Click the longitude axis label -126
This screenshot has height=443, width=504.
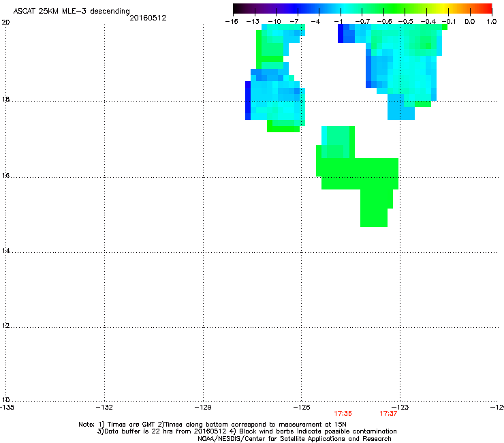click(302, 408)
